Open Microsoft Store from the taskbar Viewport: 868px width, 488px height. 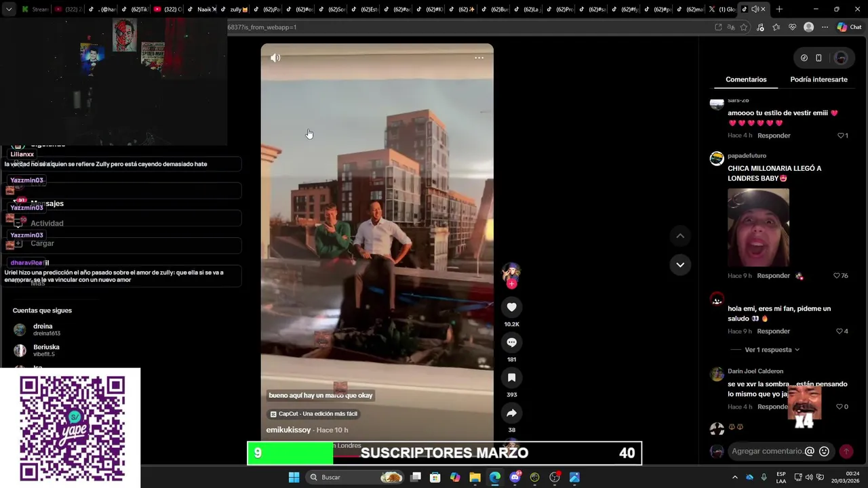click(x=435, y=477)
